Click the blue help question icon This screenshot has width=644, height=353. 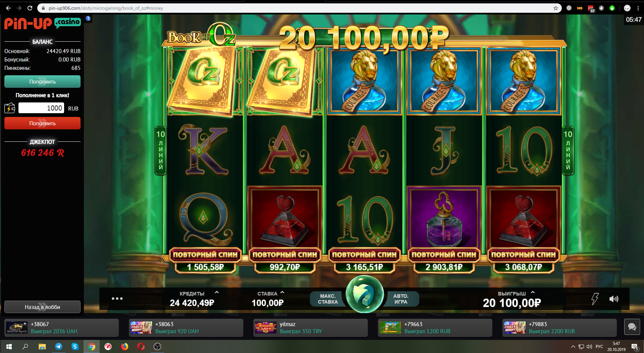[x=88, y=18]
